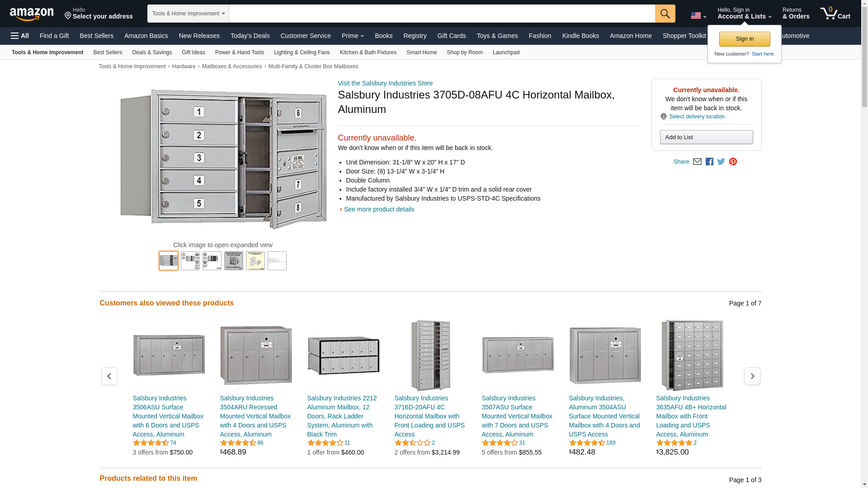This screenshot has height=488, width=868.
Task: Open the shopping cart icon
Action: pos(835,14)
